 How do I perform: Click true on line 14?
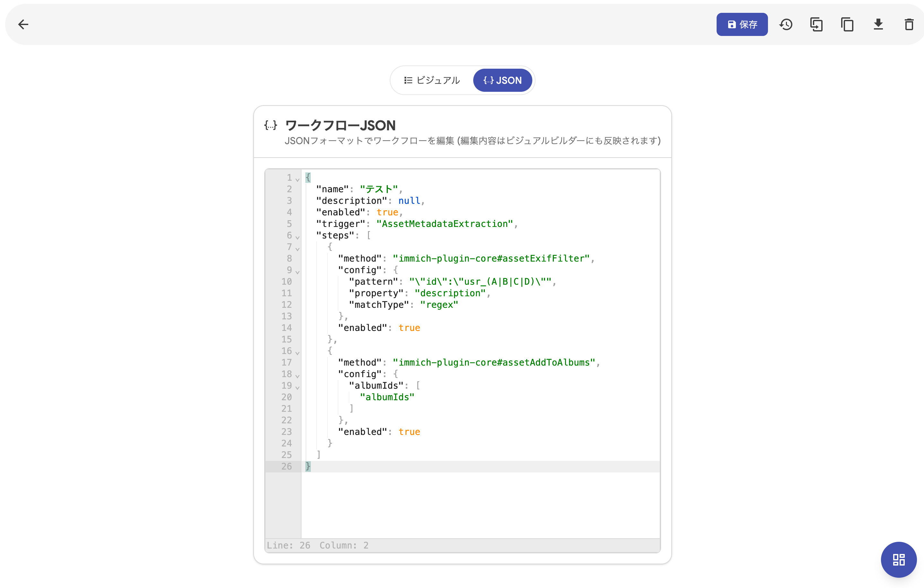point(409,328)
